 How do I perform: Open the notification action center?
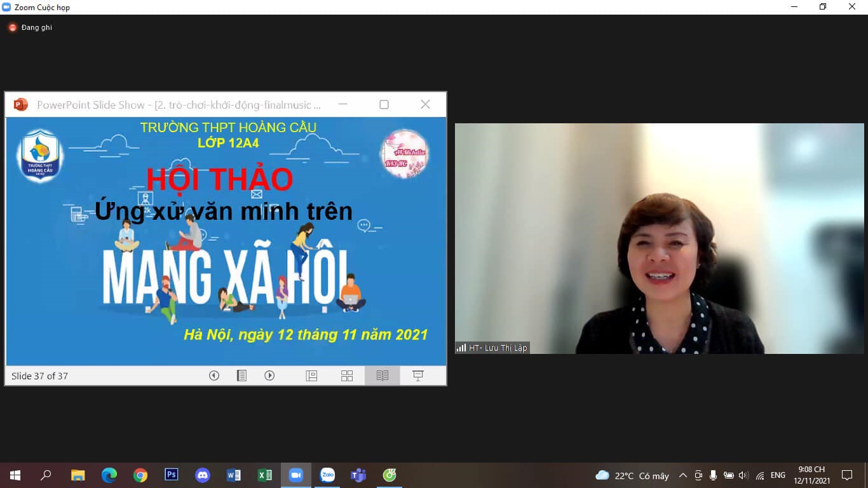pos(846,475)
